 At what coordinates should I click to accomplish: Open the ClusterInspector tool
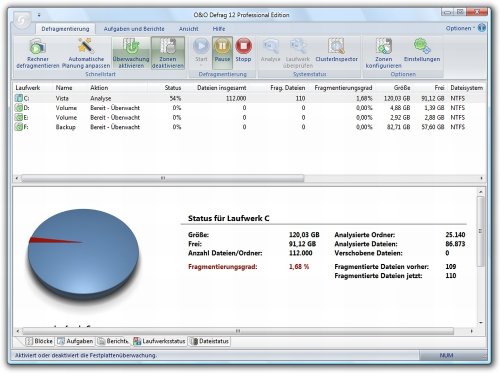coord(336,51)
